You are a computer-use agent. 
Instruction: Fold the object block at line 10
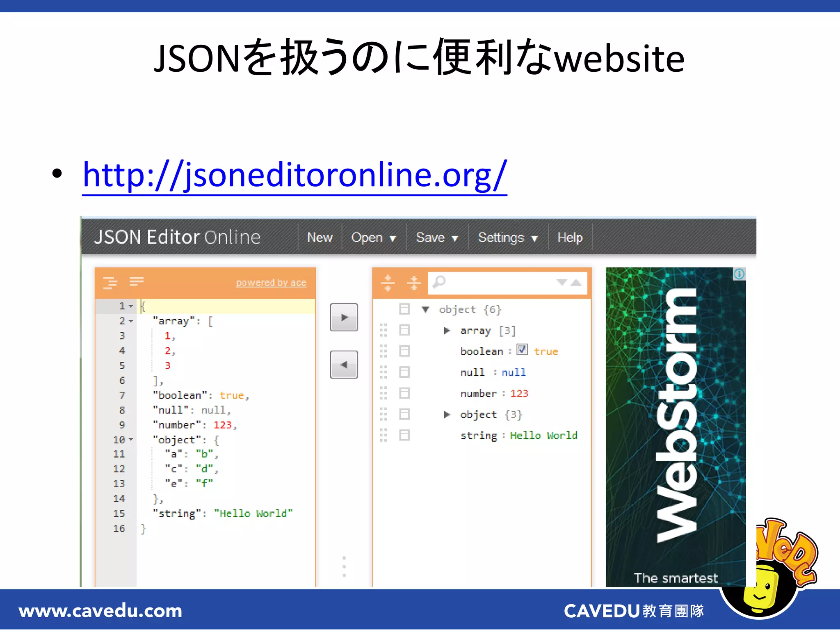[x=131, y=440]
